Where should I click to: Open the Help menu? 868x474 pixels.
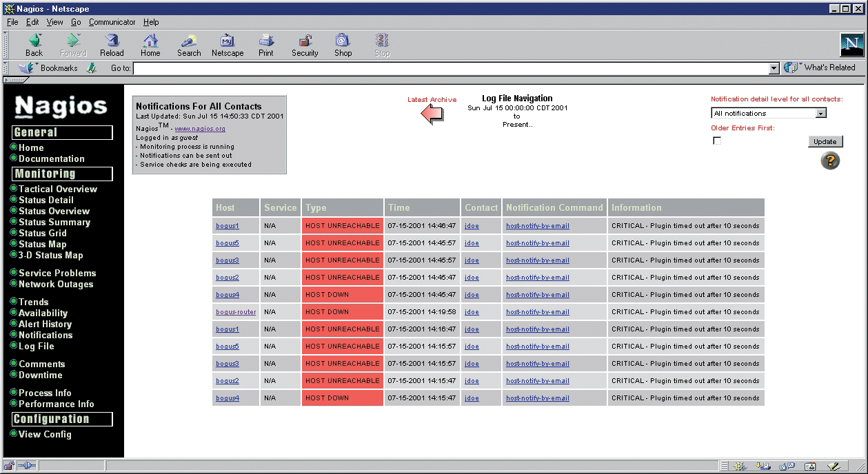pyautogui.click(x=151, y=22)
